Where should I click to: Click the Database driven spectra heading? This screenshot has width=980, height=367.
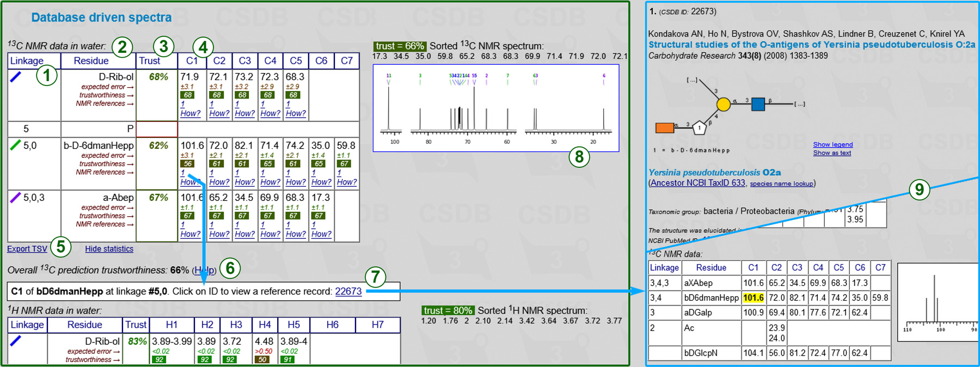pos(101,17)
